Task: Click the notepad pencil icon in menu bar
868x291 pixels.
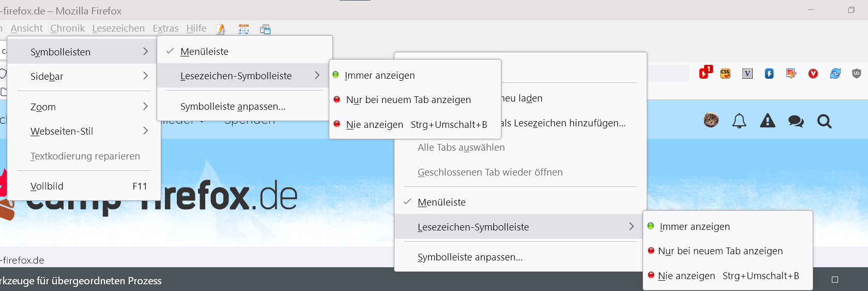Action: pyautogui.click(x=221, y=29)
